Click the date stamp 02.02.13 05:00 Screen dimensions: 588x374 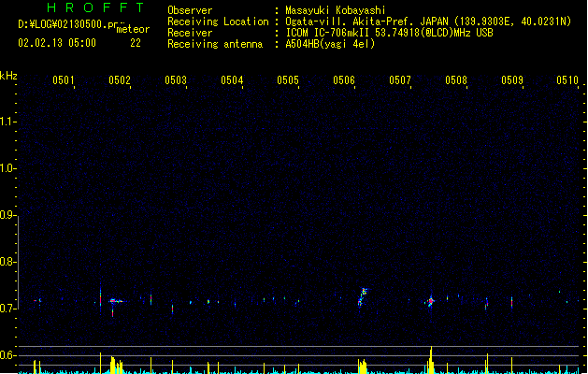[57, 43]
